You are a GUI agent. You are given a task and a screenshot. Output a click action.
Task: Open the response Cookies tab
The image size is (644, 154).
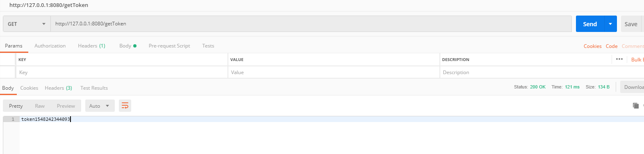(29, 88)
